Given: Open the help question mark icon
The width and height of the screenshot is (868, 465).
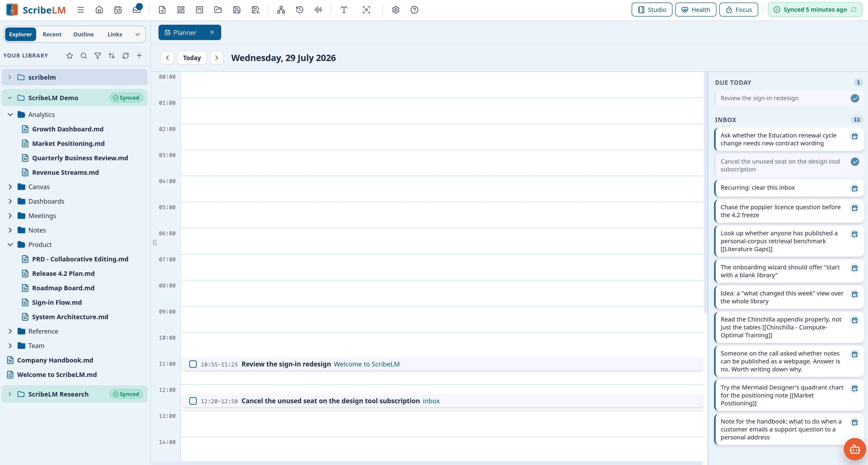Looking at the screenshot, I should [x=414, y=10].
